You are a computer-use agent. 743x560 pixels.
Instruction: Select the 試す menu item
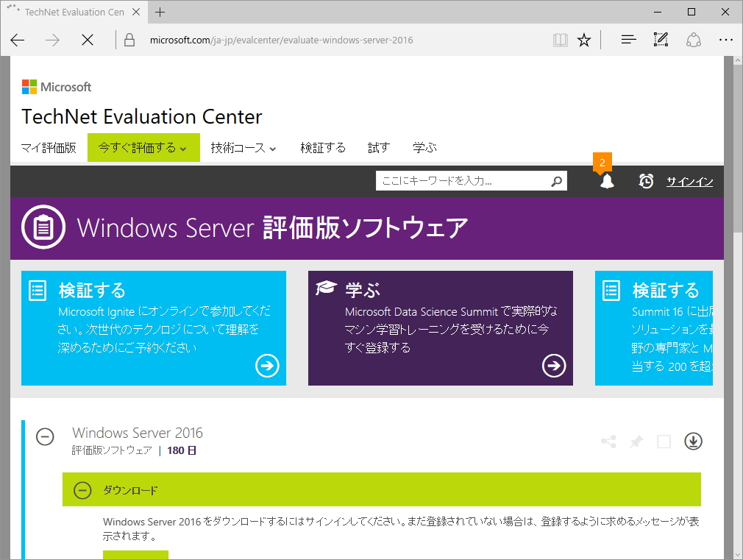point(379,147)
